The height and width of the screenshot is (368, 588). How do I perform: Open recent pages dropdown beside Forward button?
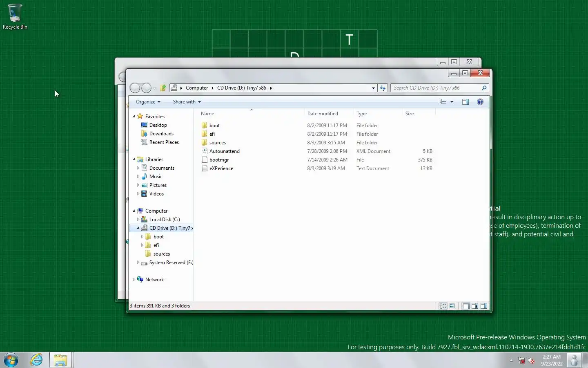[155, 88]
